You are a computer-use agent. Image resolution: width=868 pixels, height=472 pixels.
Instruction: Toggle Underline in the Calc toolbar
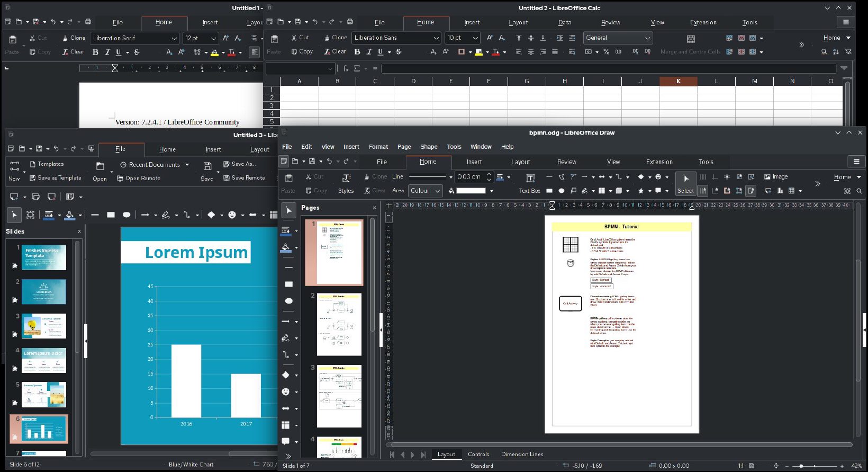tap(381, 52)
